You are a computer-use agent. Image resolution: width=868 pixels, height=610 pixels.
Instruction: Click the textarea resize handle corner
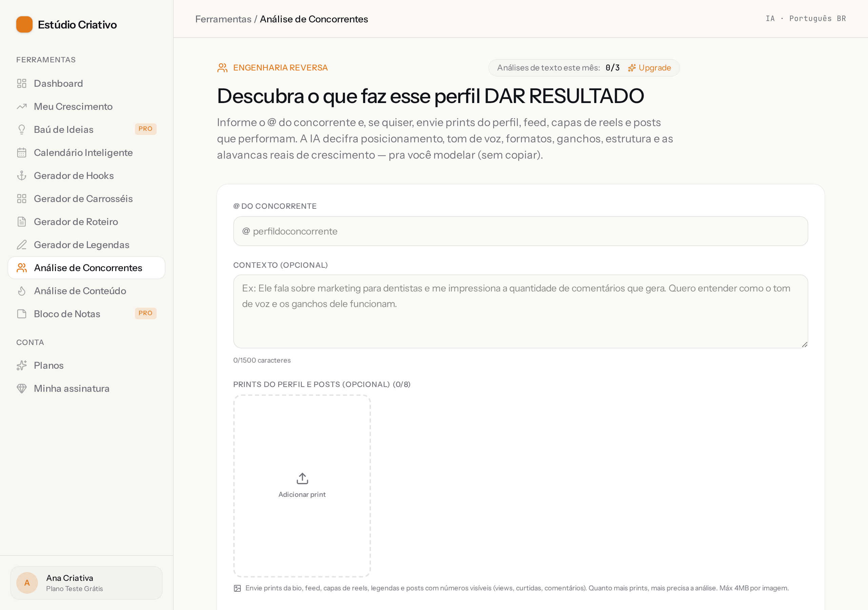805,345
